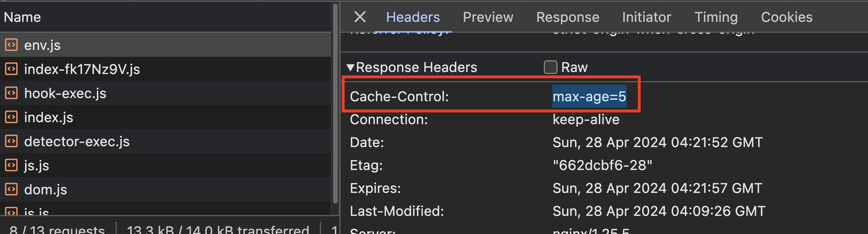Switch to the Preview tab
Image resolution: width=868 pixels, height=234 pixels.
click(488, 17)
